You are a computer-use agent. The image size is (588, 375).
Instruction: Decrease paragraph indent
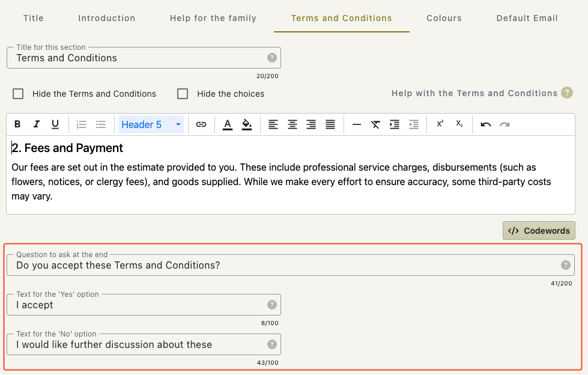tap(414, 124)
